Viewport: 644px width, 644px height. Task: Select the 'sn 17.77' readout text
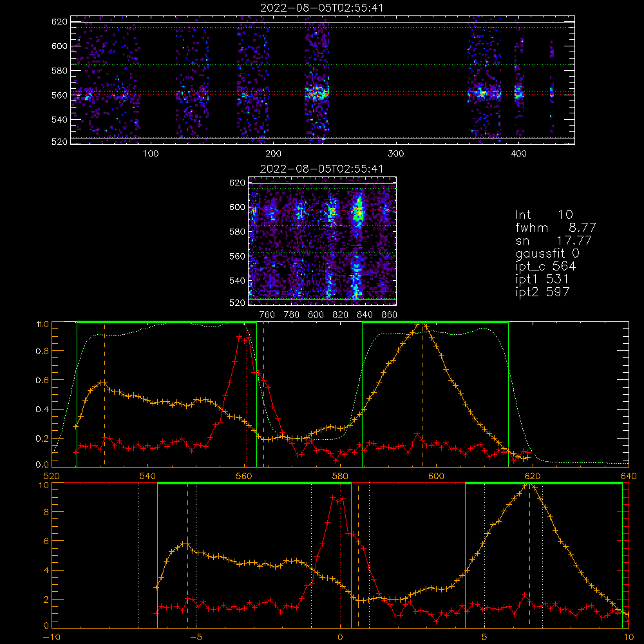click(x=553, y=240)
